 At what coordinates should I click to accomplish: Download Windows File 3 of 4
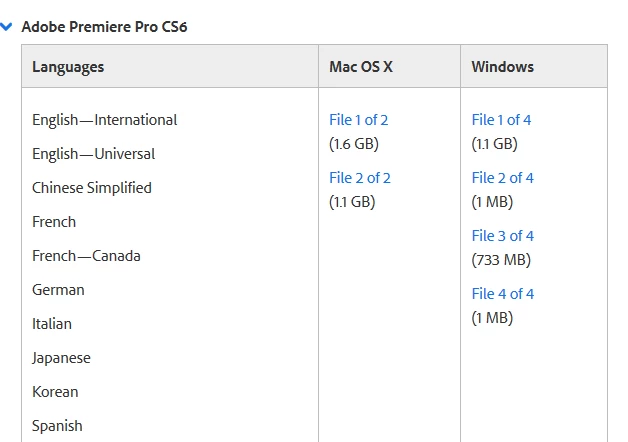503,236
